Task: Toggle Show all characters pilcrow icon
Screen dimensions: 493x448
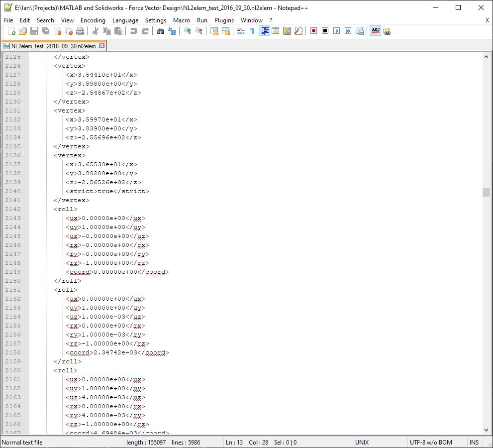Action: point(252,31)
